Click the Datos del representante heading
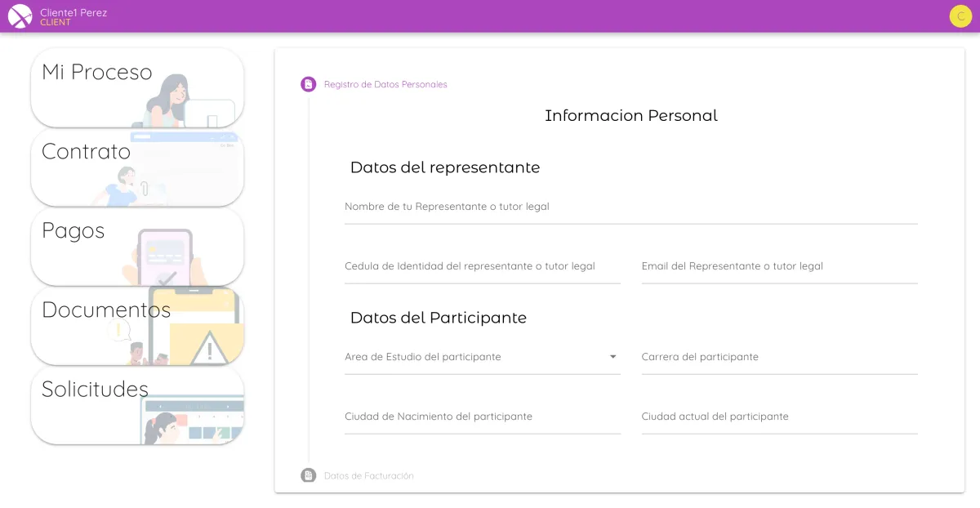Image resolution: width=980 pixels, height=508 pixels. [x=445, y=167]
